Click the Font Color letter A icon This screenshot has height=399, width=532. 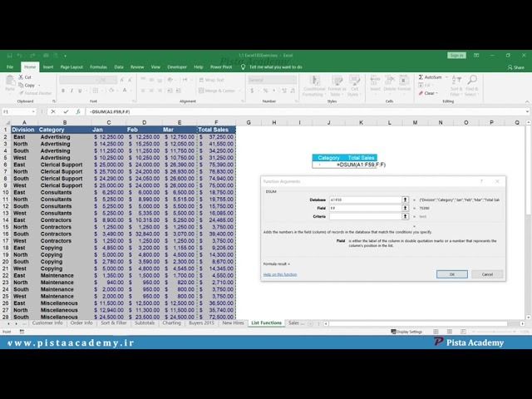pos(125,91)
